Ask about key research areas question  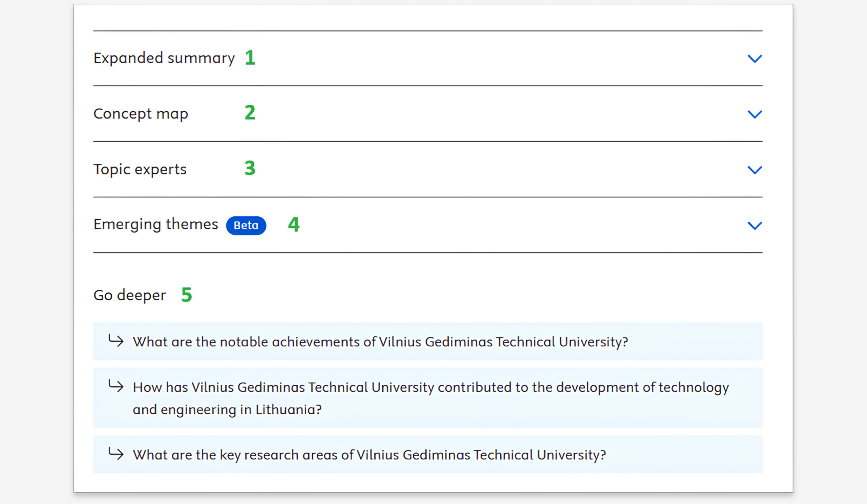coord(428,455)
